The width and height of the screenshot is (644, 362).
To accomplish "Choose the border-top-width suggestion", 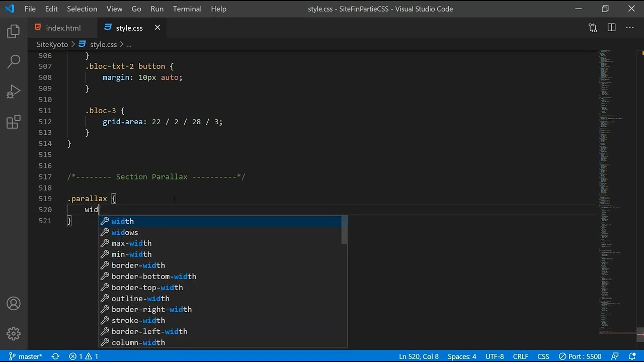I will point(220,288).
